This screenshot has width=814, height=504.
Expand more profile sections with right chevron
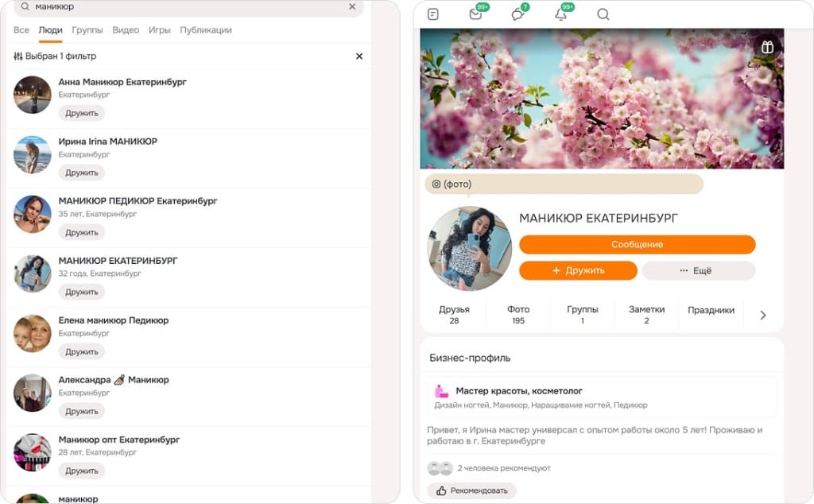click(763, 315)
